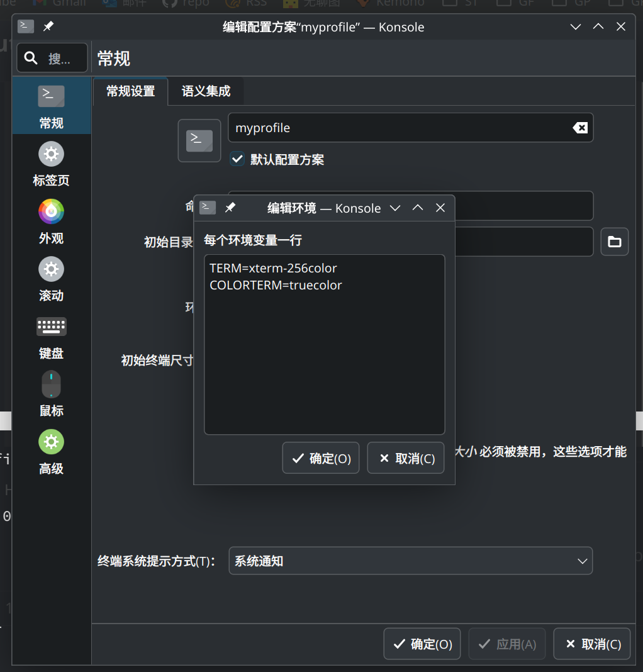Open the 键盘 (Keyboard) settings page
The width and height of the screenshot is (643, 672).
[x=52, y=337]
